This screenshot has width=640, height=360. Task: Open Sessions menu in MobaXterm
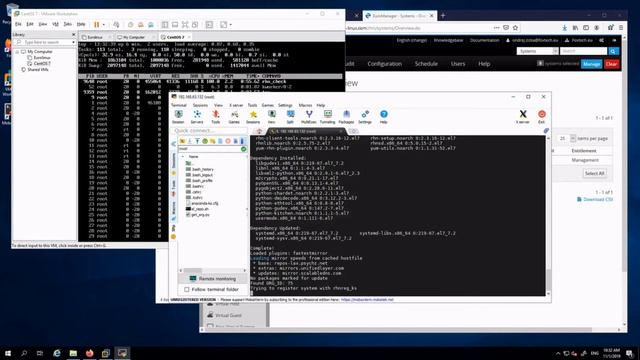click(x=200, y=105)
